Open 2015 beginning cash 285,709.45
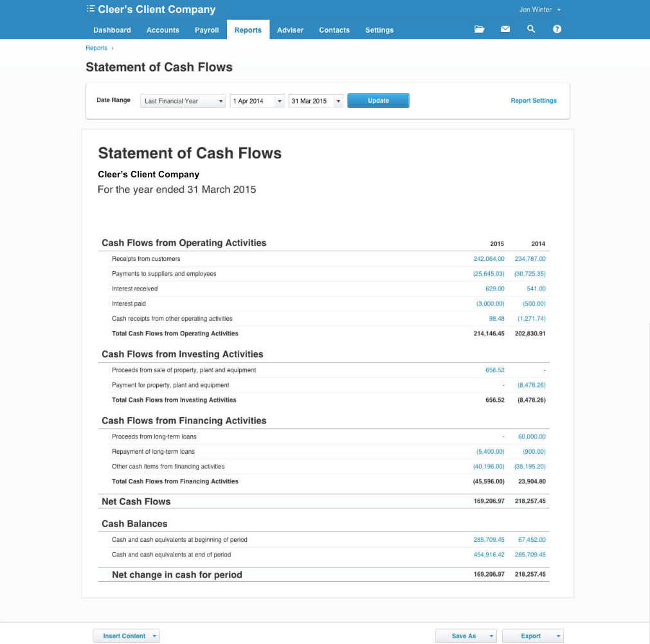This screenshot has width=650, height=644. pyautogui.click(x=489, y=540)
